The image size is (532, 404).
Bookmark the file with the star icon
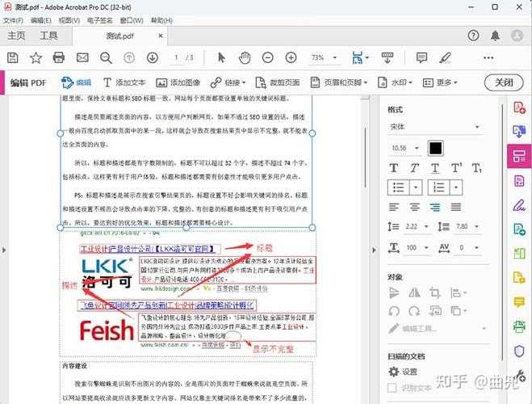coord(36,57)
